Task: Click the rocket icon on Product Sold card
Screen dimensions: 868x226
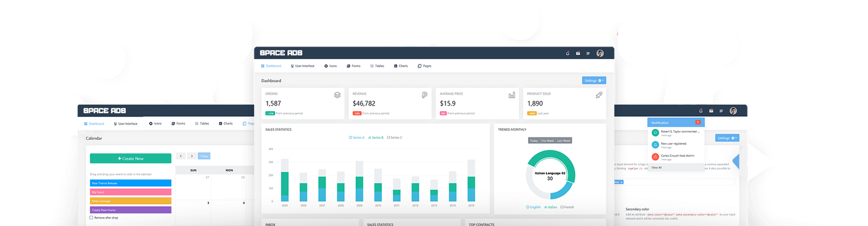Action: click(598, 95)
